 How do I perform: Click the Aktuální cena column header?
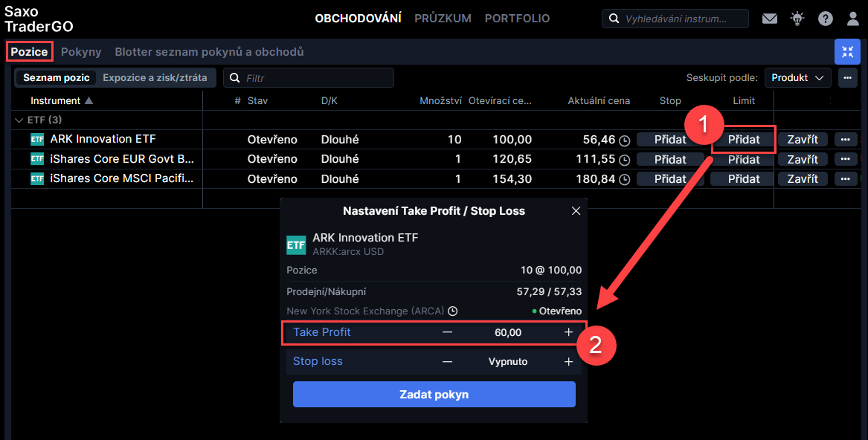pos(599,101)
